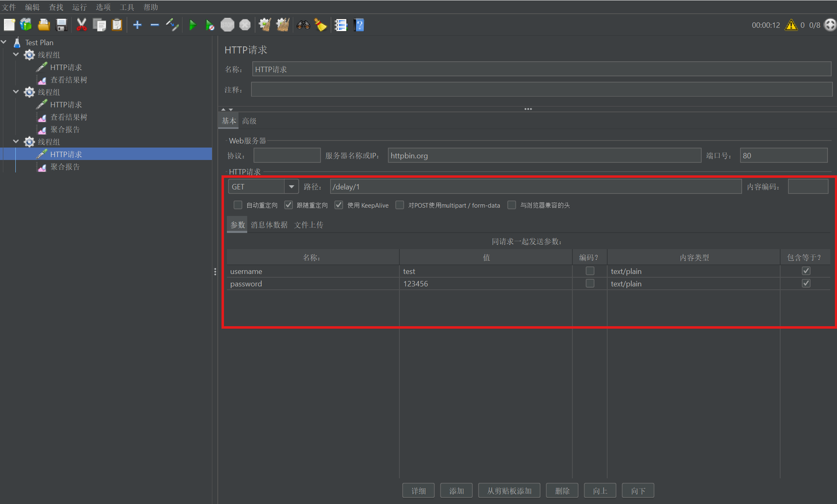Uncheck the 使用 KeepAlive checkbox
The image size is (837, 504).
click(339, 205)
